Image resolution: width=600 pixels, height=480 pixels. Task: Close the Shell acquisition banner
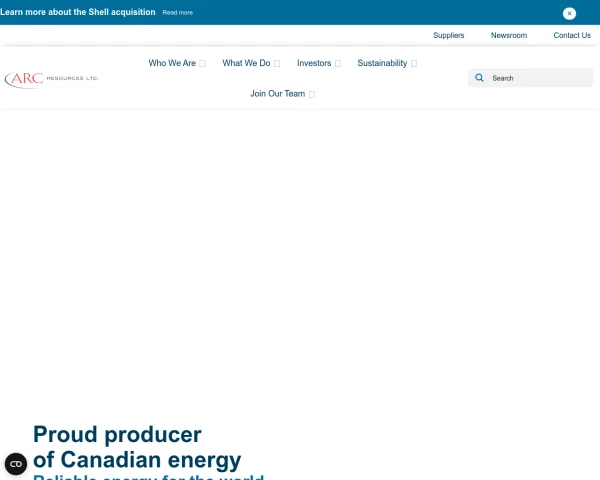pyautogui.click(x=569, y=13)
